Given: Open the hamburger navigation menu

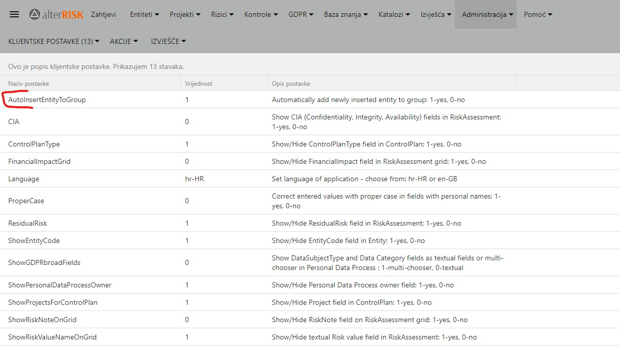Looking at the screenshot, I should 14,14.
